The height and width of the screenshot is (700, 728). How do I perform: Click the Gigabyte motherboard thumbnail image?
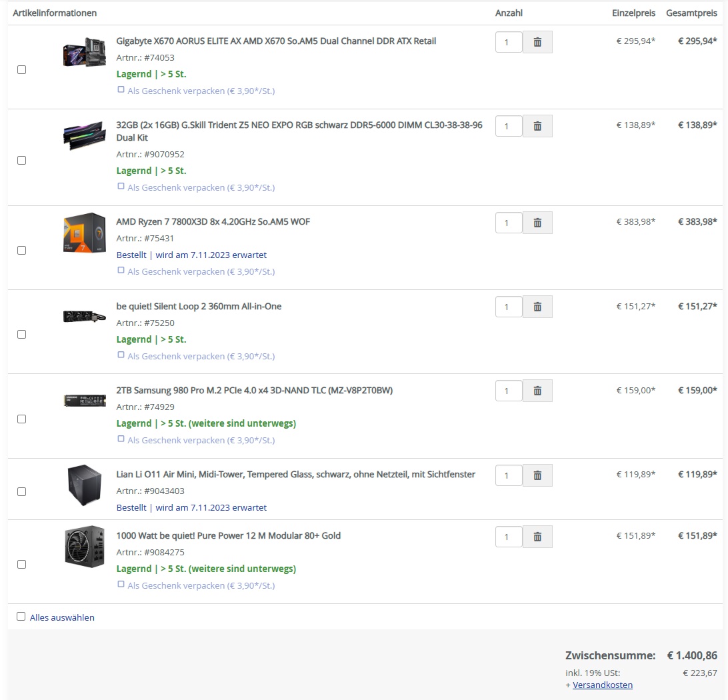pyautogui.click(x=85, y=52)
